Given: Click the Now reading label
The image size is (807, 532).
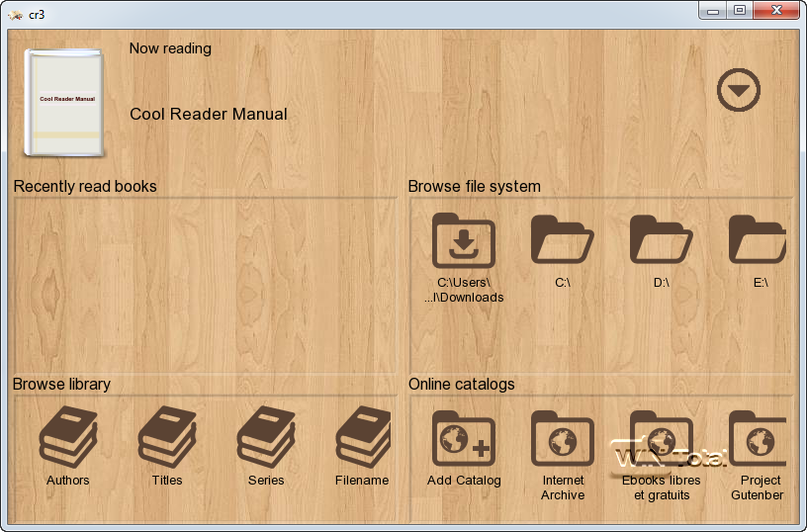Looking at the screenshot, I should coord(170,48).
